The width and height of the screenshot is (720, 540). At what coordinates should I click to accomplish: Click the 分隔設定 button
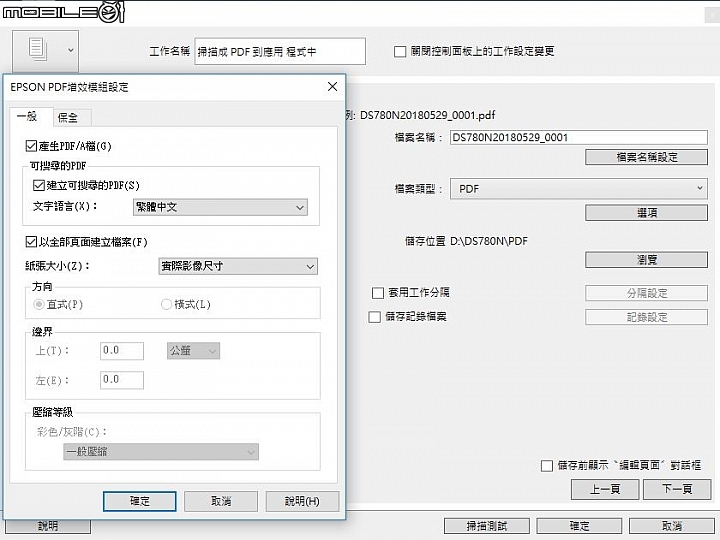click(647, 293)
